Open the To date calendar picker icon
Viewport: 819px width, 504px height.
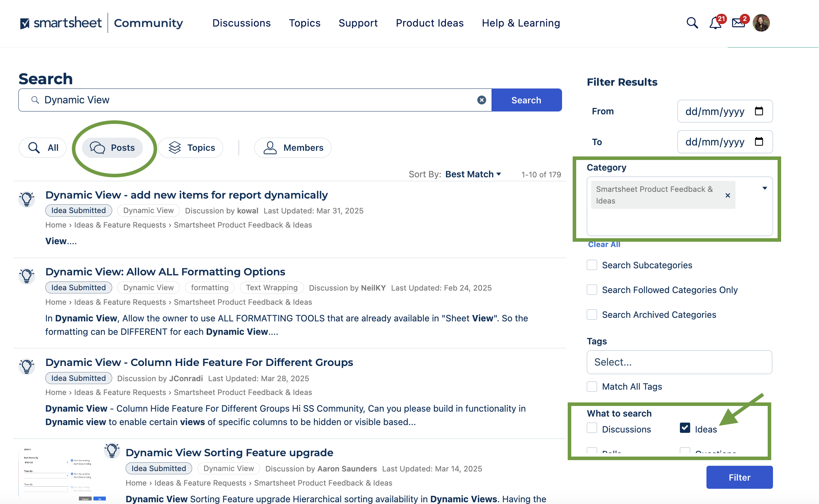(x=759, y=142)
